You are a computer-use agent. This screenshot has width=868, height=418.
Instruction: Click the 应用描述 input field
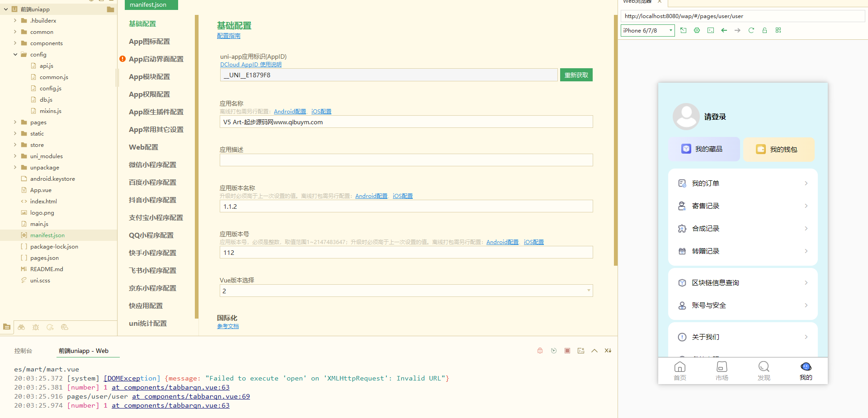(x=406, y=160)
